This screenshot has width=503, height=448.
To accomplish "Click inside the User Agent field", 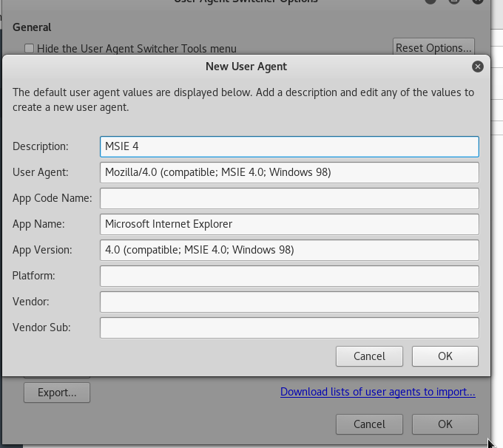I will point(289,172).
